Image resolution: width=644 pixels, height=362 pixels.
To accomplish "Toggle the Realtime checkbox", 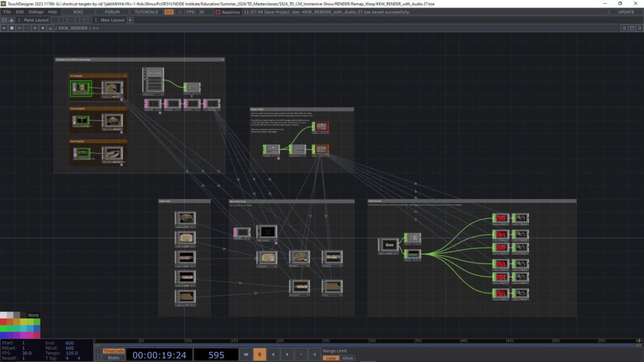I will (218, 12).
